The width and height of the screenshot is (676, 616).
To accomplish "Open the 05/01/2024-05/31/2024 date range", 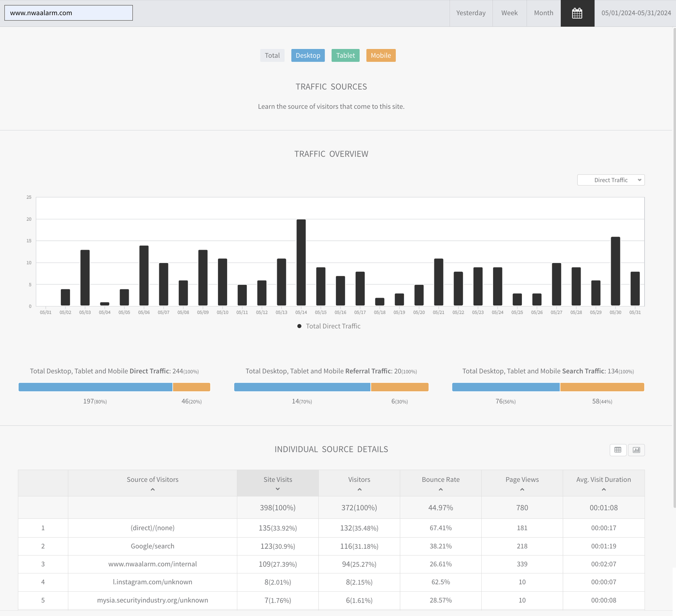I will pyautogui.click(x=636, y=13).
